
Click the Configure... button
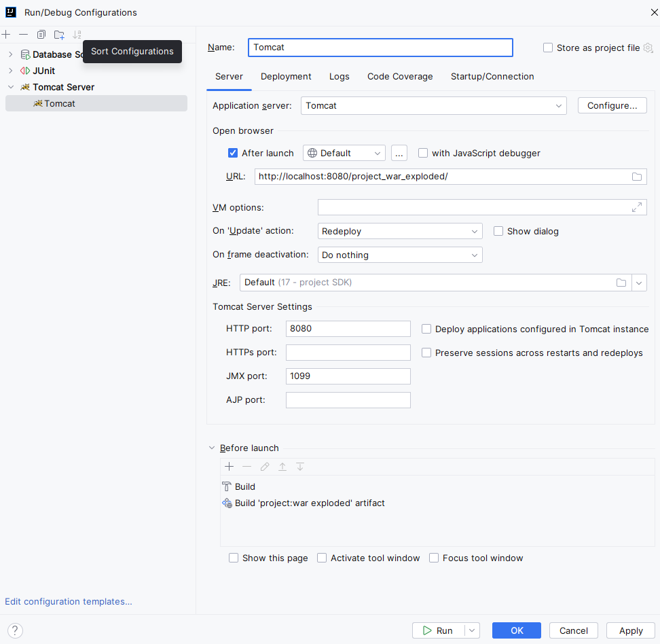[x=612, y=106]
